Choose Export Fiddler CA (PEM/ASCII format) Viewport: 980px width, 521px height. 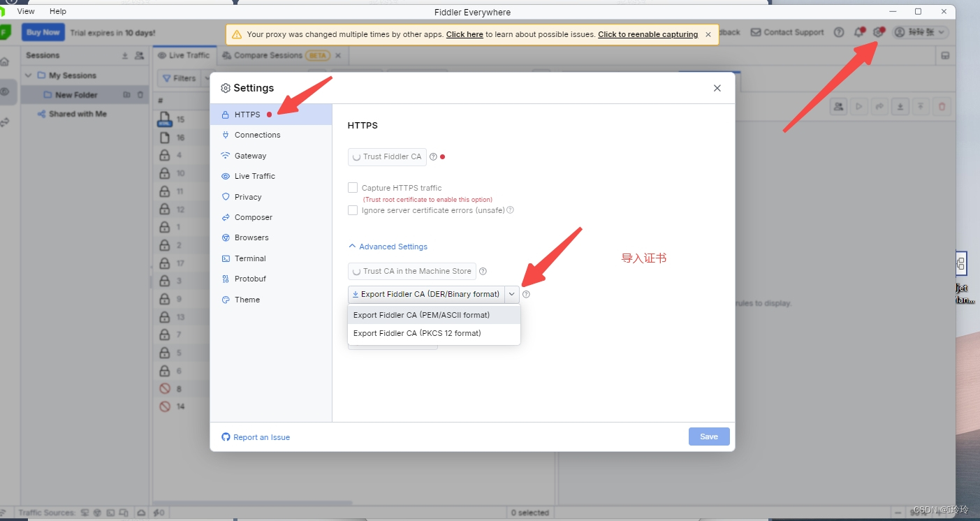tap(434, 315)
